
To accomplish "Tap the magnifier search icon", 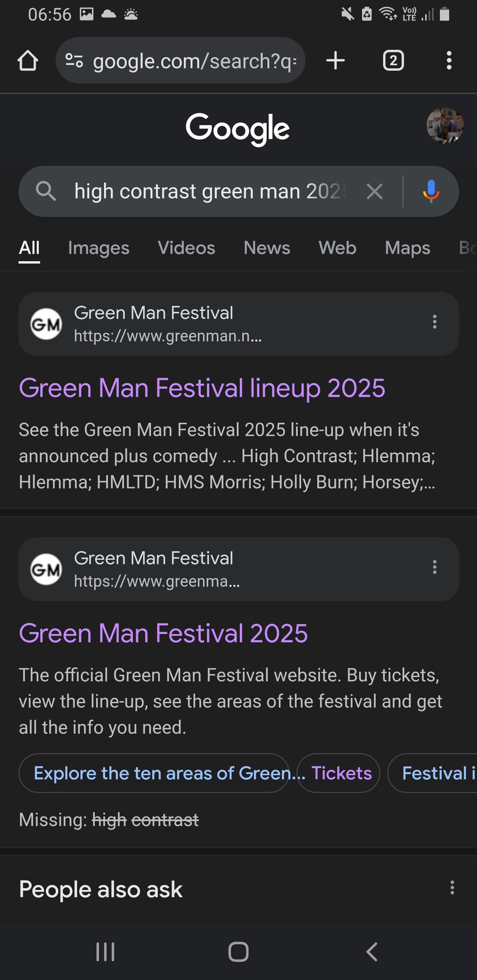I will (x=46, y=191).
